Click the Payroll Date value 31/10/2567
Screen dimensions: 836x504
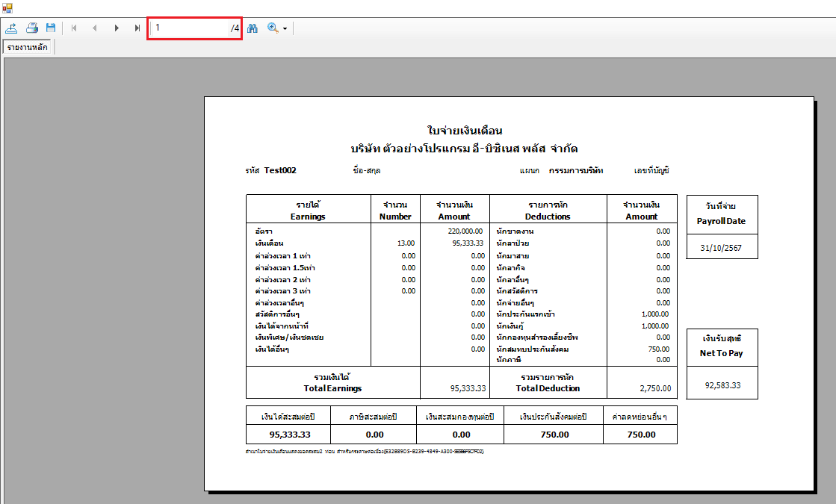click(x=722, y=247)
